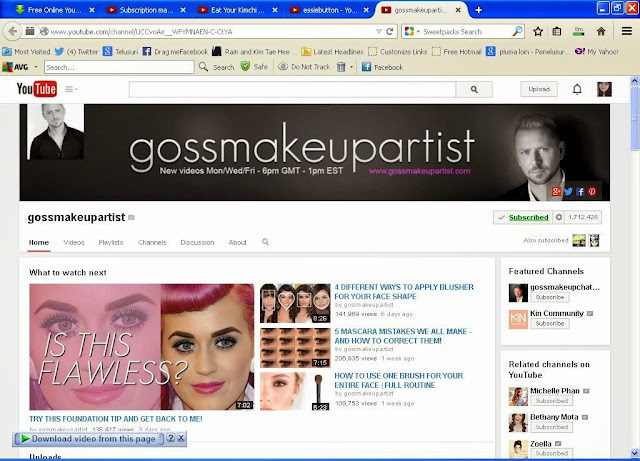Image resolution: width=640 pixels, height=461 pixels.
Task: Open 4 Different Ways to Apply Blusher link
Action: tap(404, 292)
